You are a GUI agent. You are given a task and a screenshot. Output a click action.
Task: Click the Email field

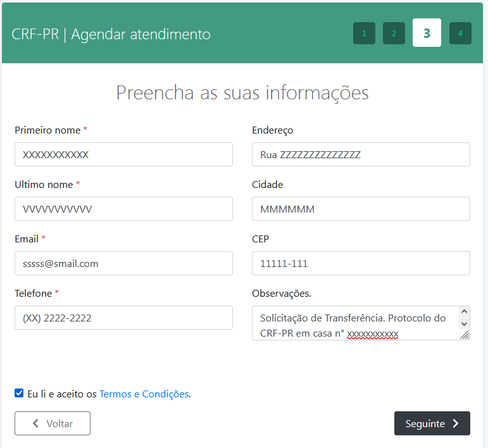[123, 263]
